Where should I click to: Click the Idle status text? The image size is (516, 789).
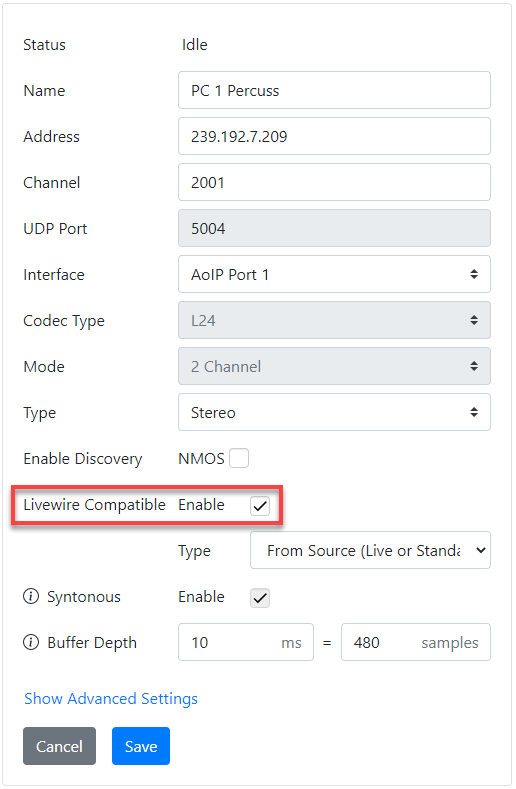point(195,45)
